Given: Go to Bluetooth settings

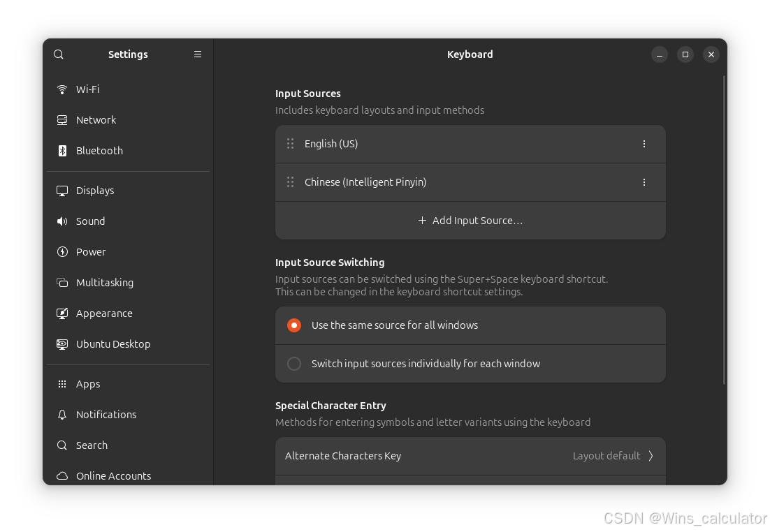Looking at the screenshot, I should point(128,151).
